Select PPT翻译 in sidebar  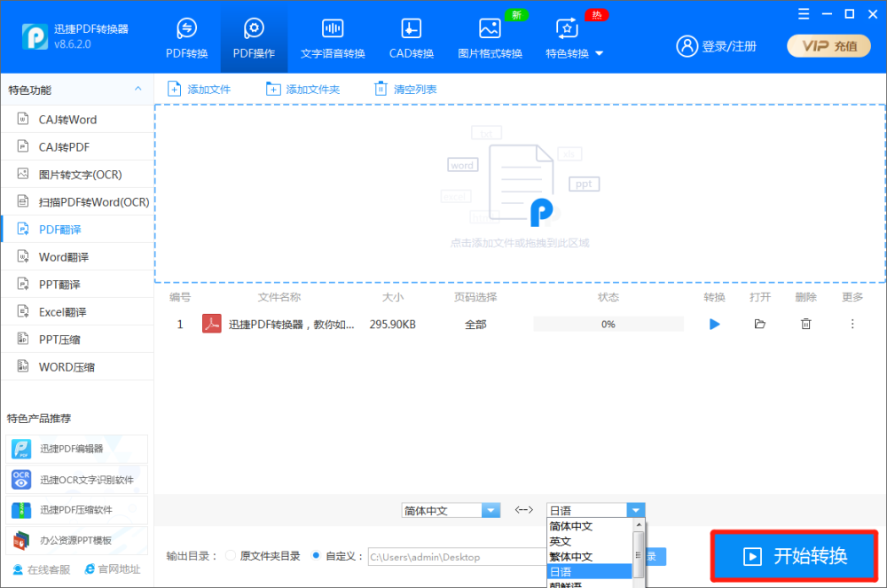pos(77,285)
